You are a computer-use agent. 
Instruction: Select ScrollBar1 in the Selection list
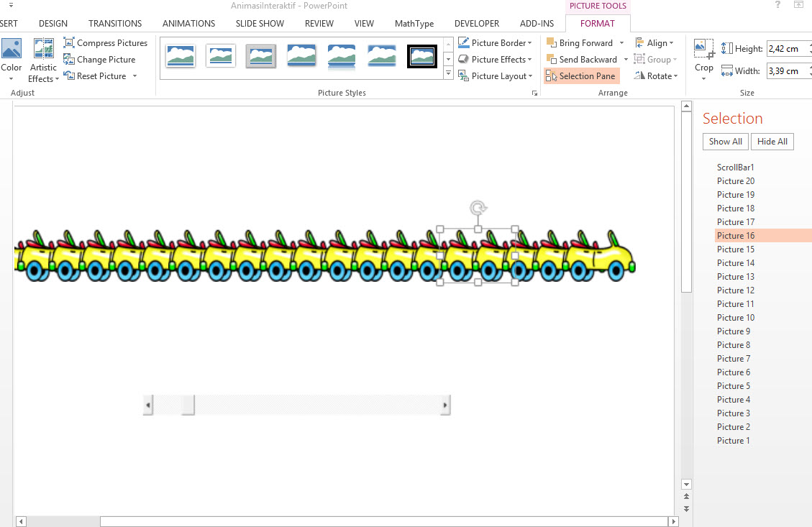(735, 168)
